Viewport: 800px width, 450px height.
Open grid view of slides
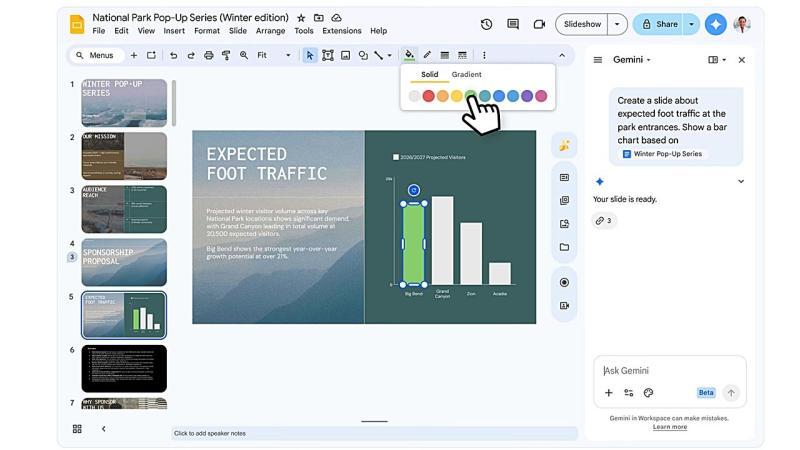[x=77, y=429]
